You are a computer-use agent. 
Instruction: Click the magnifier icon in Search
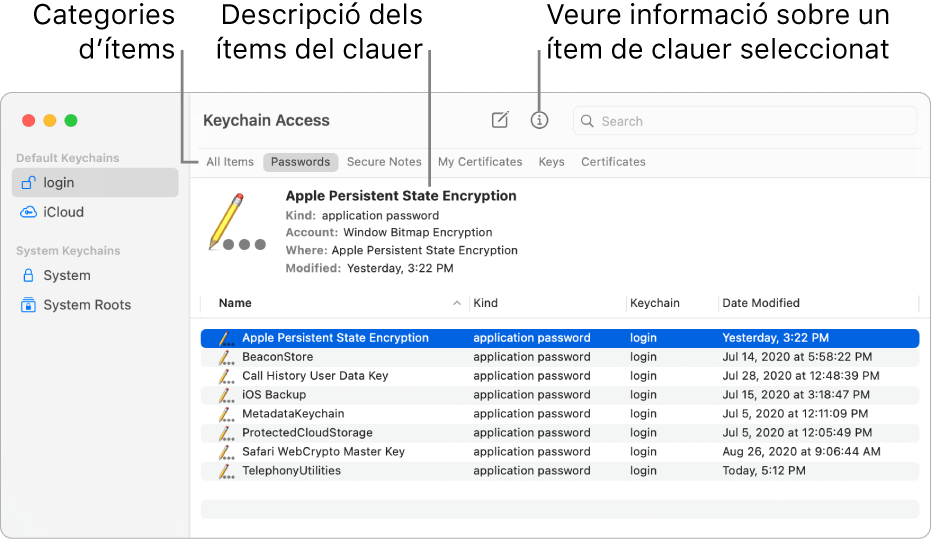coord(587,121)
